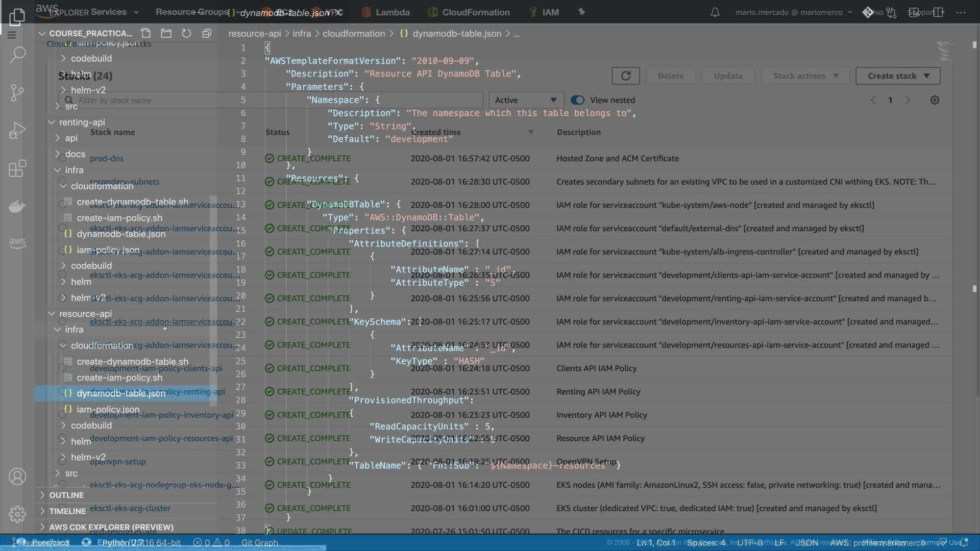This screenshot has height=551, width=980.
Task: Open the Source Control view
Action: coord(17,92)
